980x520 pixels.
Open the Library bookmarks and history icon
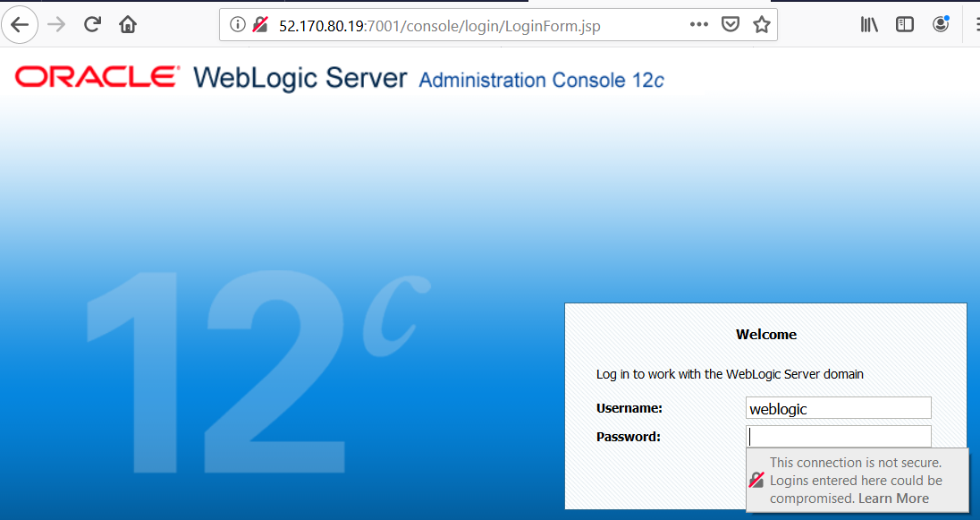[x=869, y=25]
